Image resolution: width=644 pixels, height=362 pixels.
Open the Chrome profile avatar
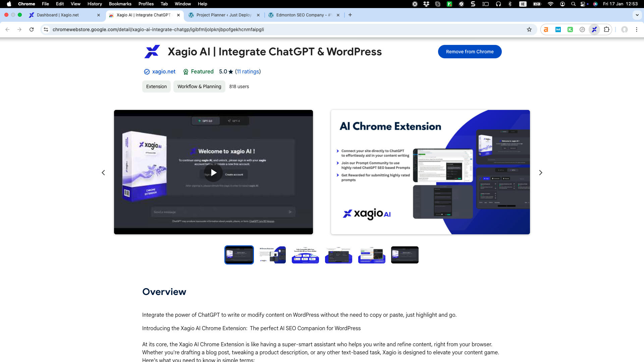coord(625,29)
